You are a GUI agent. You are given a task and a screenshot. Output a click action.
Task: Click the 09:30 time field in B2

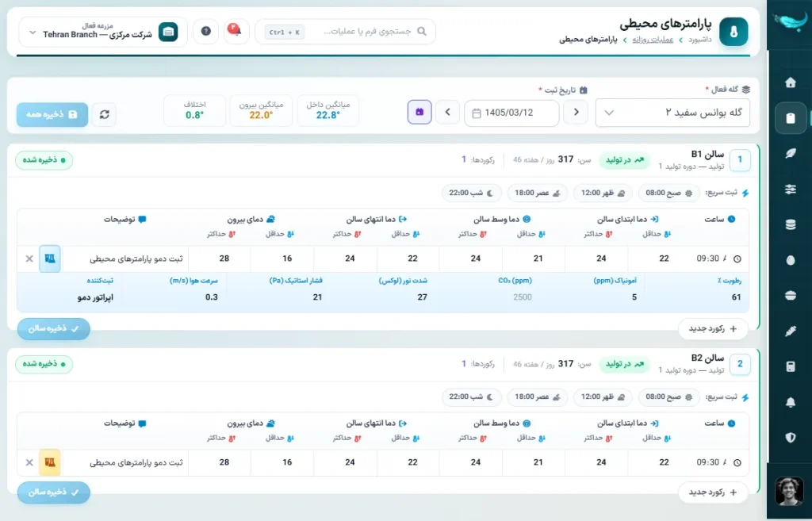click(x=718, y=462)
